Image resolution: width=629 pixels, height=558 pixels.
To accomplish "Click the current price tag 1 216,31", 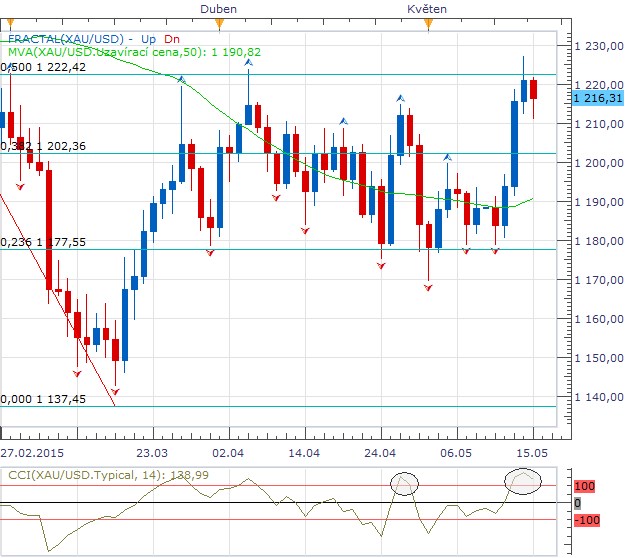I will tap(598, 98).
